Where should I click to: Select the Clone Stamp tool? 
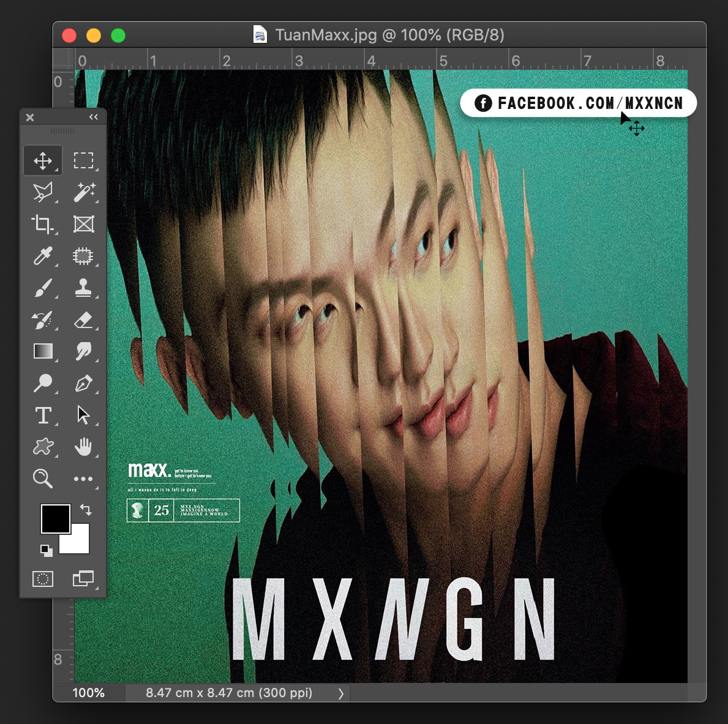click(83, 288)
